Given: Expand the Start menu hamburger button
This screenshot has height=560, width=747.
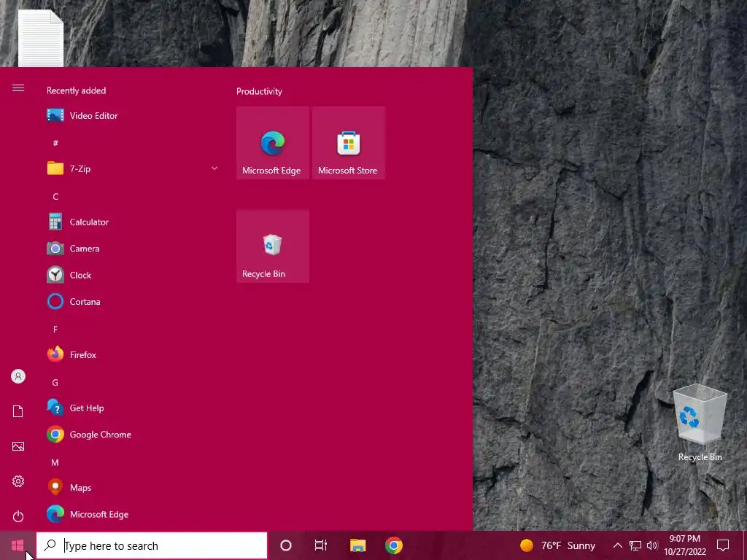Looking at the screenshot, I should (18, 88).
